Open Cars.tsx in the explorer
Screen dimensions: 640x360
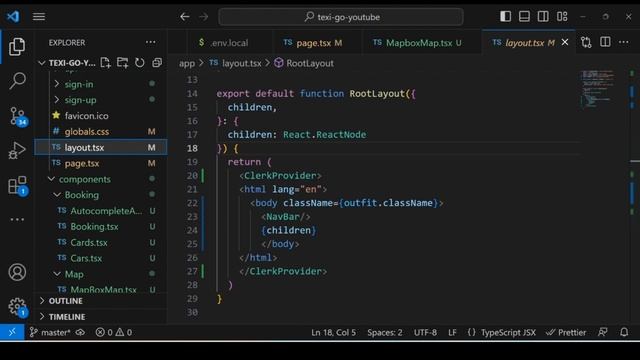[100, 258]
